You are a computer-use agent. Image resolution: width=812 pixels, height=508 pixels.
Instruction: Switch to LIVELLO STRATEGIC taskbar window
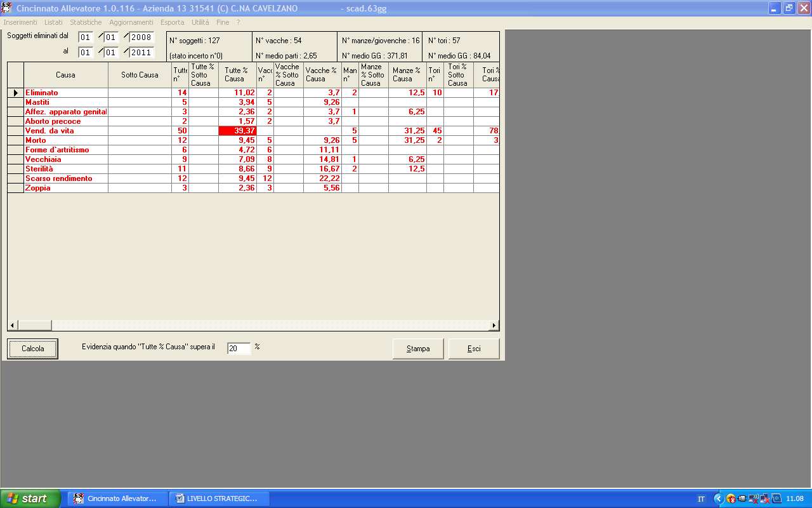[x=219, y=498]
